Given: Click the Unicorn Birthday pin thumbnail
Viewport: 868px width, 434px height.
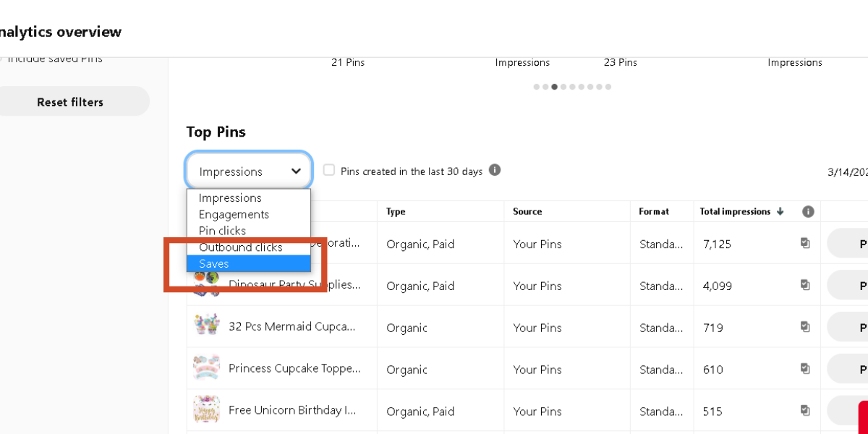Looking at the screenshot, I should [x=206, y=409].
